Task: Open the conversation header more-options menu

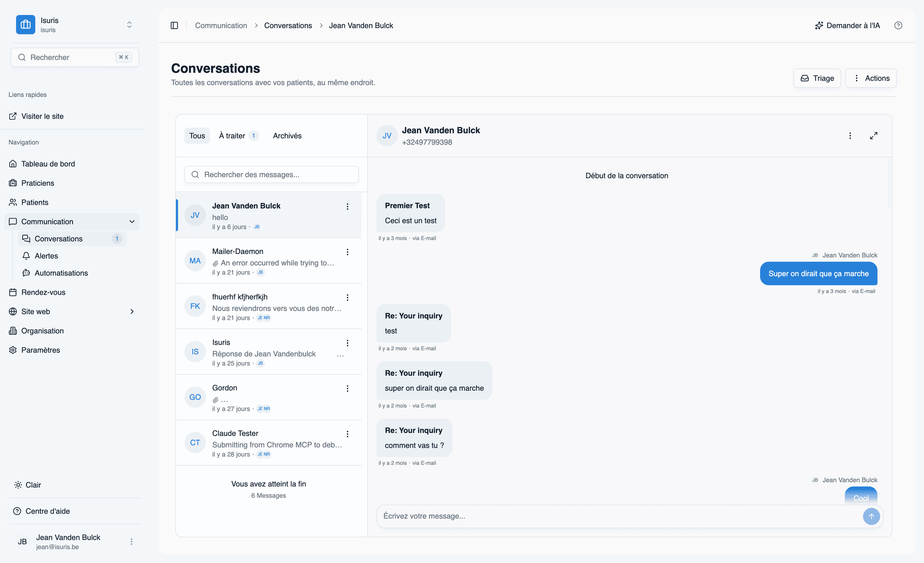Action: (850, 135)
